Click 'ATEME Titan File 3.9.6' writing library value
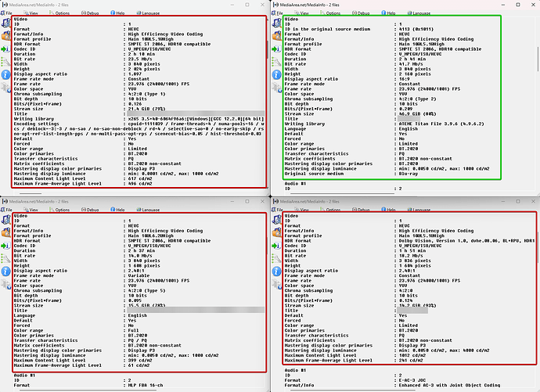This screenshot has height=392, width=540. (x=441, y=124)
